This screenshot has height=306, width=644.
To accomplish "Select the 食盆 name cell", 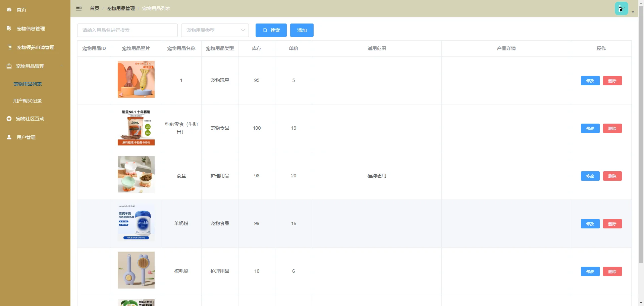I will 181,176.
